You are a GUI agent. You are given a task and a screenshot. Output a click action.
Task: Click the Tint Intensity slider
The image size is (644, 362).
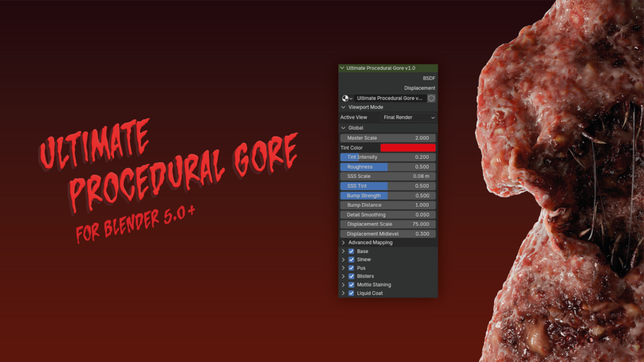click(x=388, y=157)
